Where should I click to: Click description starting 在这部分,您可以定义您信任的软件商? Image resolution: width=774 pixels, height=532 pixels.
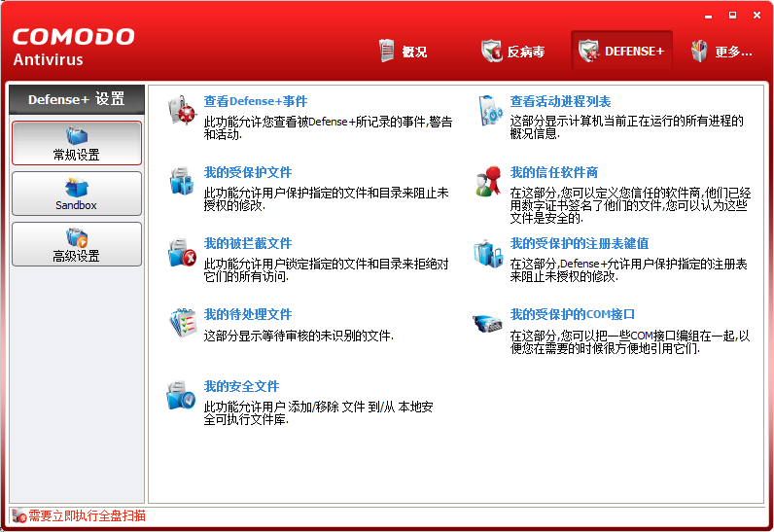630,205
